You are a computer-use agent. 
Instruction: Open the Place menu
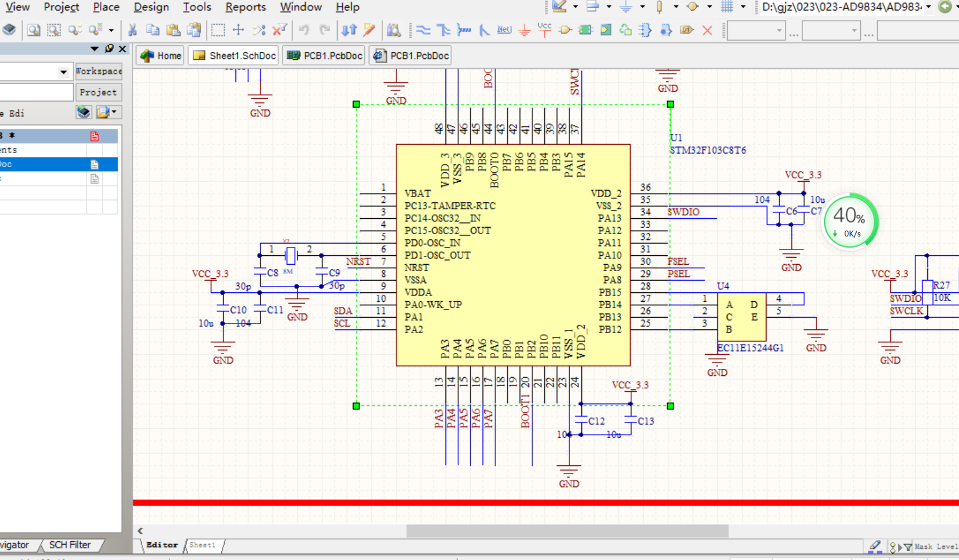(x=106, y=7)
